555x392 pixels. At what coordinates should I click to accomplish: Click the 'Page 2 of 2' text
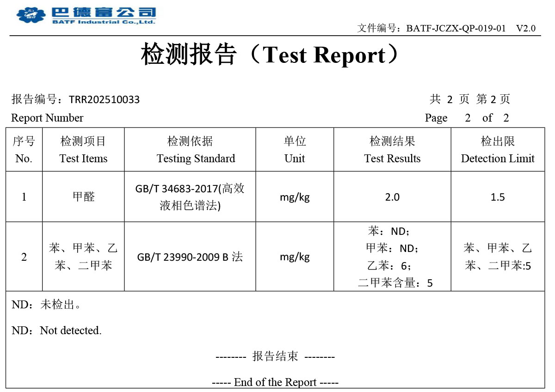(466, 118)
